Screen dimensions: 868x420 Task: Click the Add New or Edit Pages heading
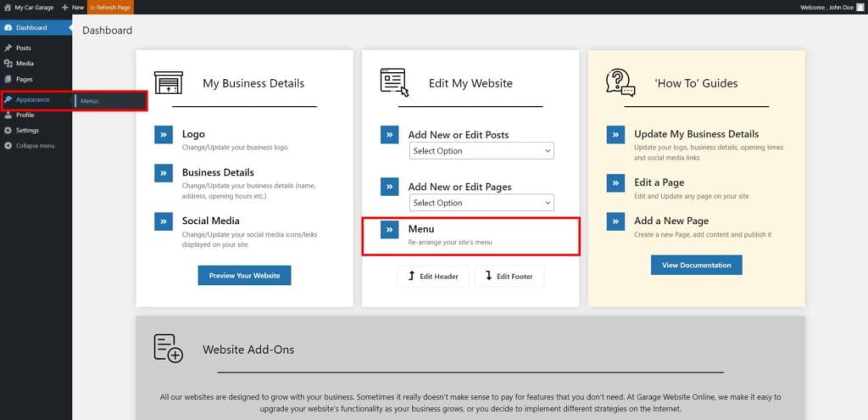coord(460,187)
